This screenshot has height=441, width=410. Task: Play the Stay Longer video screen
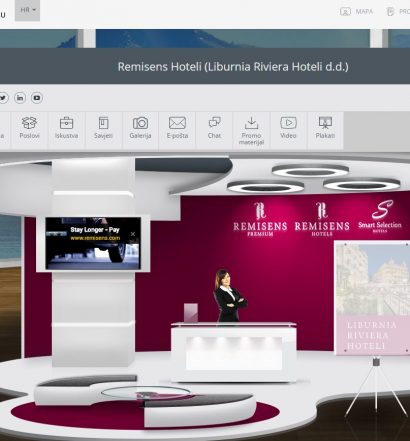click(x=93, y=243)
